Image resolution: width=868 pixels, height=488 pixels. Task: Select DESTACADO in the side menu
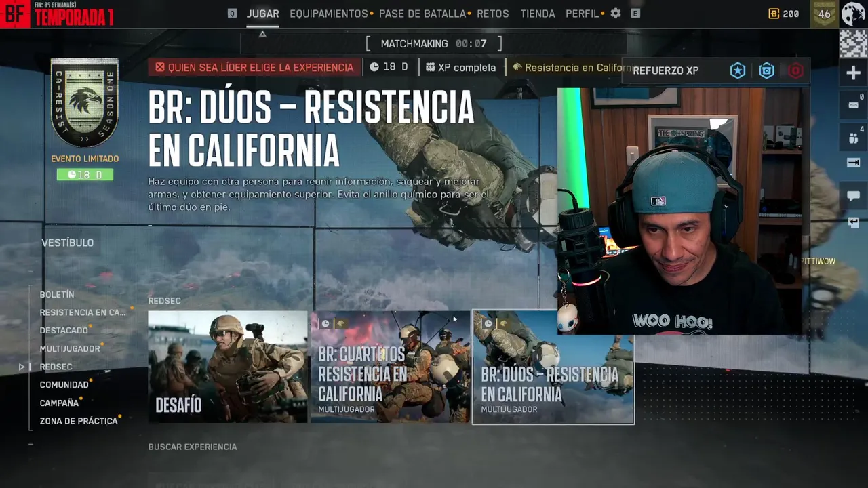[x=64, y=331]
